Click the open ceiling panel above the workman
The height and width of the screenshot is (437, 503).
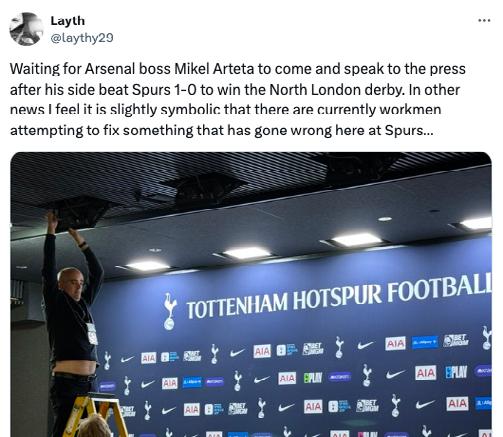click(80, 212)
